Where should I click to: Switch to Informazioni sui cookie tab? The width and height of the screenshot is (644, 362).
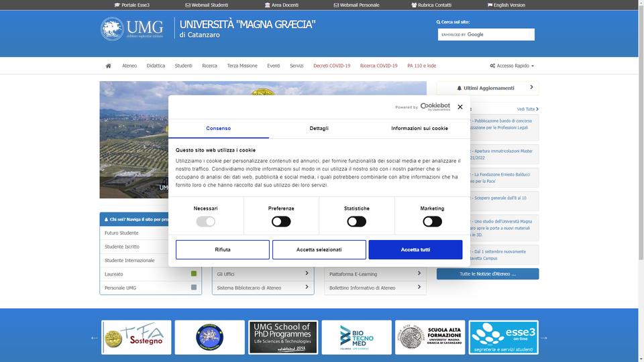pyautogui.click(x=419, y=129)
